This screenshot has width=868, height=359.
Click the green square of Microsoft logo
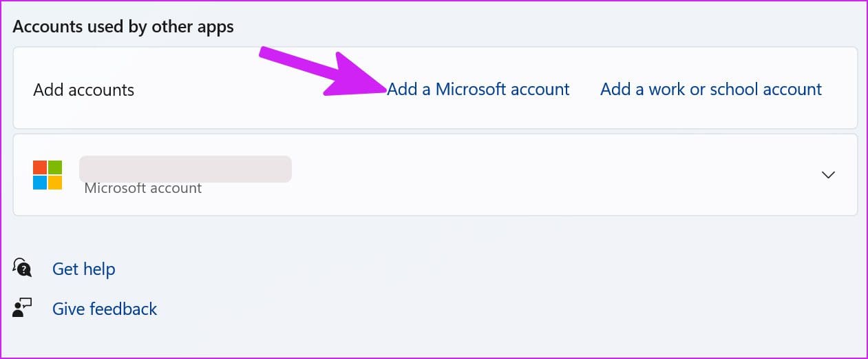tap(55, 167)
